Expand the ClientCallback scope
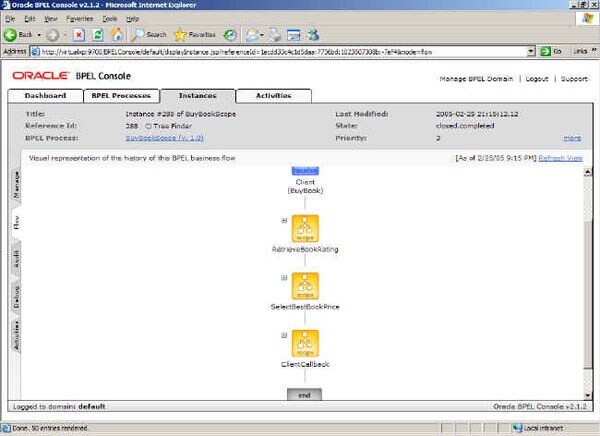Screen dimensions: 600x436 (284, 335)
